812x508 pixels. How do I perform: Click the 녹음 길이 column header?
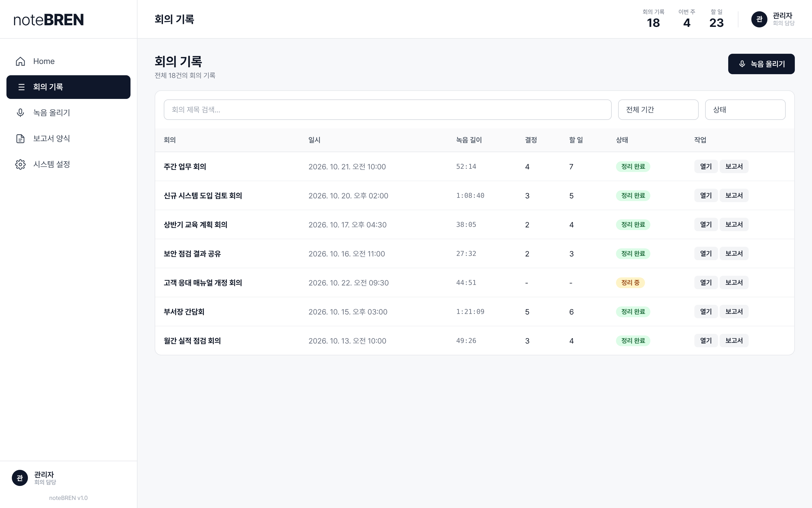pyautogui.click(x=469, y=140)
